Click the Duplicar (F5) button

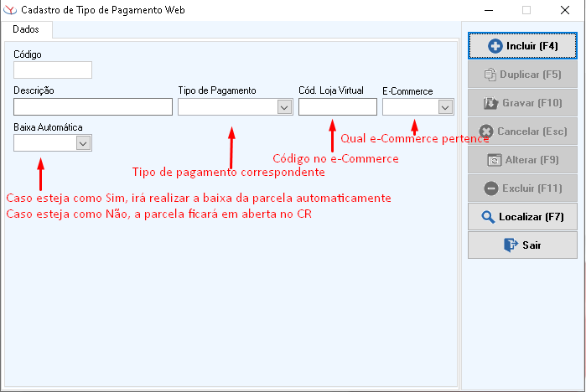(522, 75)
